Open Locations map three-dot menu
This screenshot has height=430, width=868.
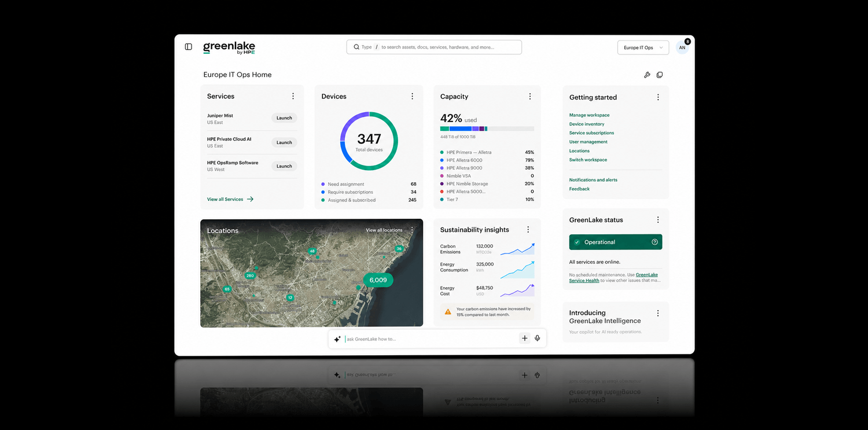coord(412,230)
